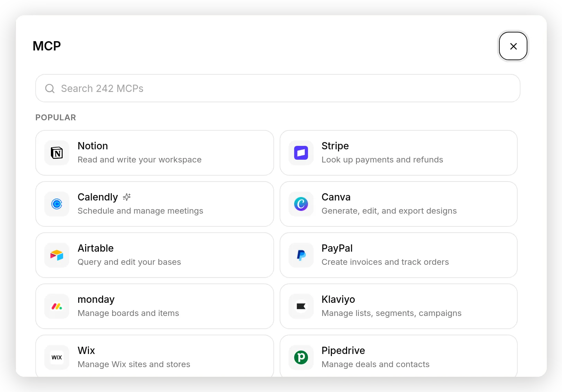Click the Klaviyo flag icon
The height and width of the screenshot is (392, 562).
pos(301,306)
